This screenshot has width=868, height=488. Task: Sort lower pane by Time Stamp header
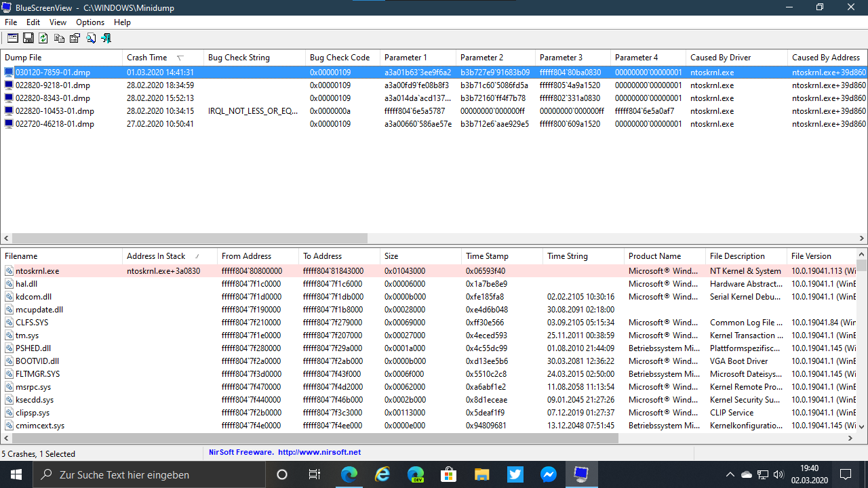click(x=502, y=256)
